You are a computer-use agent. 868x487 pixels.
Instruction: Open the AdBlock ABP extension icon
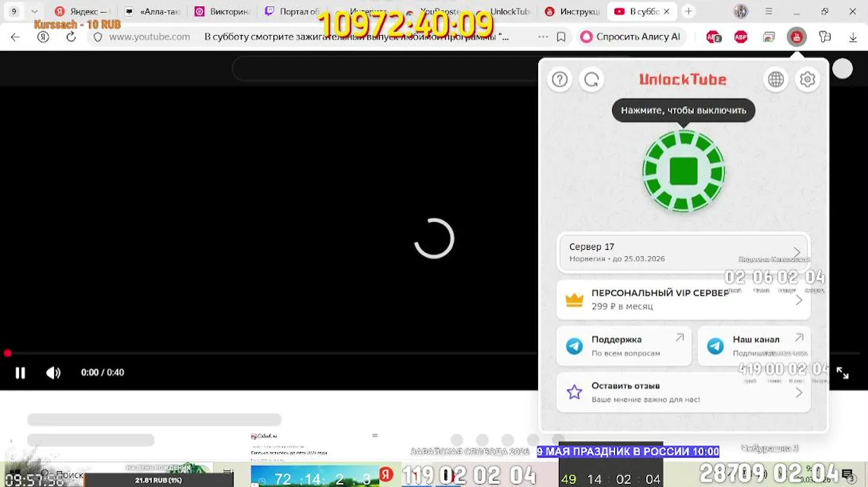(741, 37)
